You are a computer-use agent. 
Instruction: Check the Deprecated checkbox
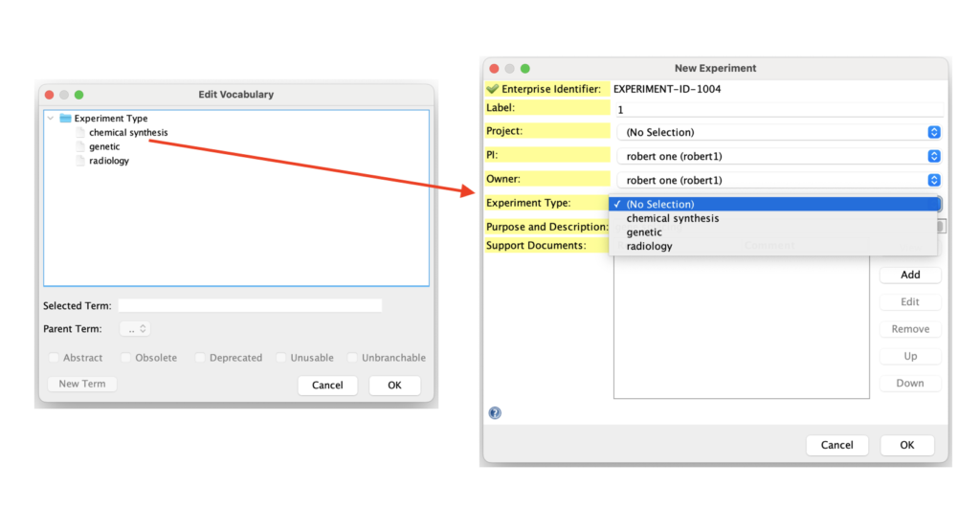tap(200, 358)
